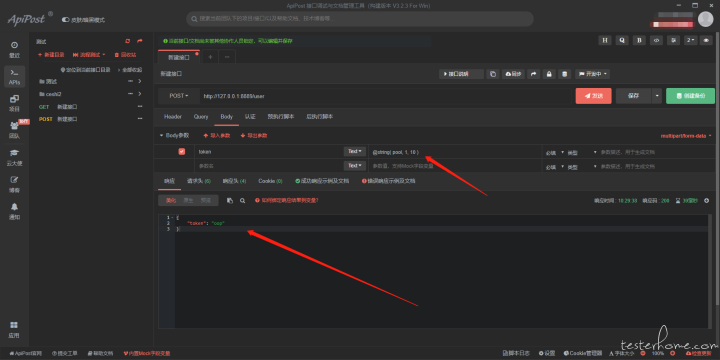720x360 pixels.
Task: Click 导出参数 export parameters
Action: click(x=254, y=135)
